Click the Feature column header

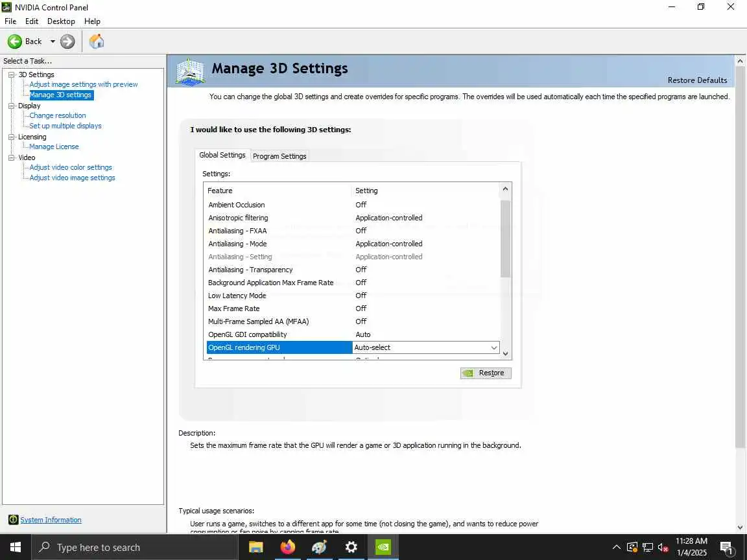(x=278, y=191)
